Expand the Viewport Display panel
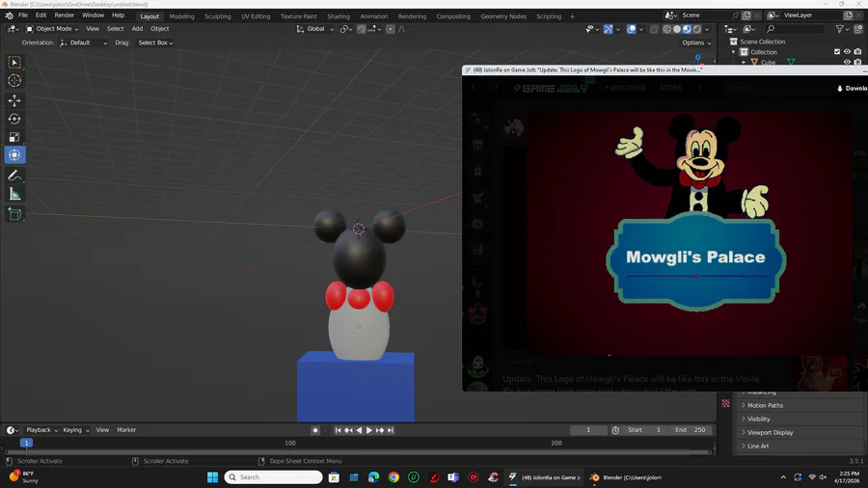868x488 pixels. point(770,433)
